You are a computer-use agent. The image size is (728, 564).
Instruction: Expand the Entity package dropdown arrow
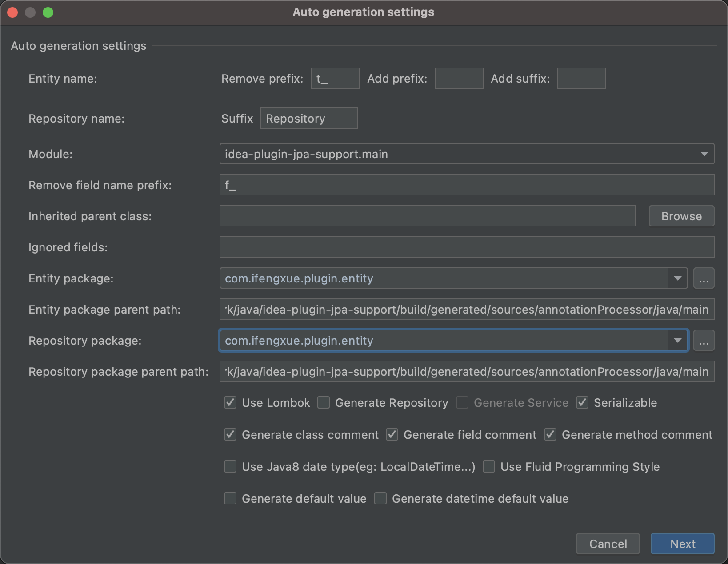pyautogui.click(x=677, y=278)
